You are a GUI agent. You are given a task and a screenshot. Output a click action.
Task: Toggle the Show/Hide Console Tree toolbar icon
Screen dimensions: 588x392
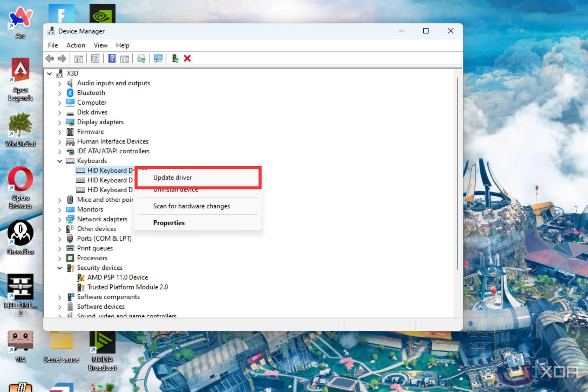click(79, 58)
